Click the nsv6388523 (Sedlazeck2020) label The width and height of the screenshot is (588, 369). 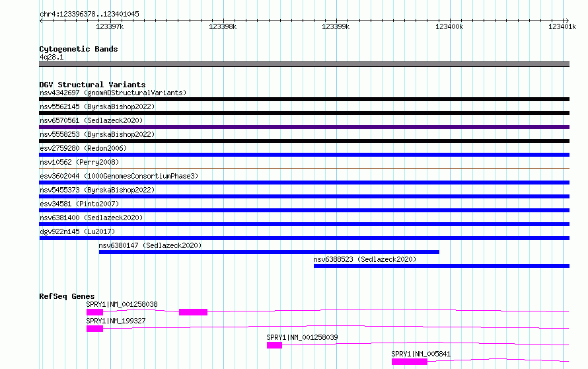pos(365,259)
